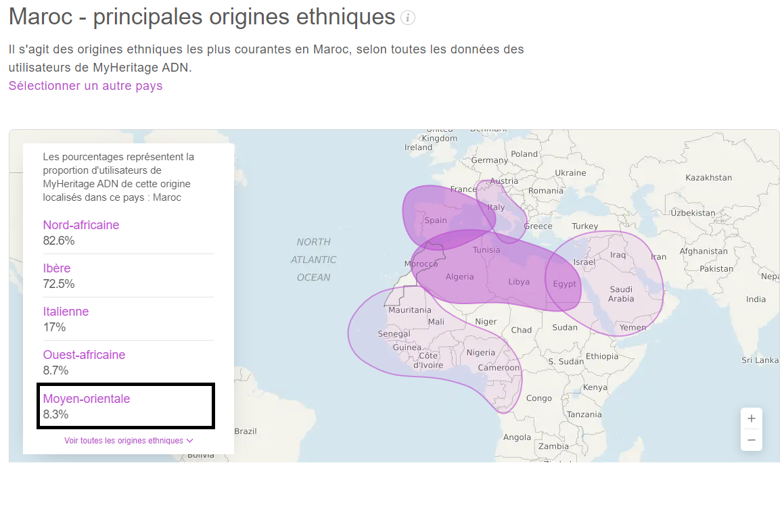
Task: Click the Egypt label on the map
Action: tap(565, 284)
